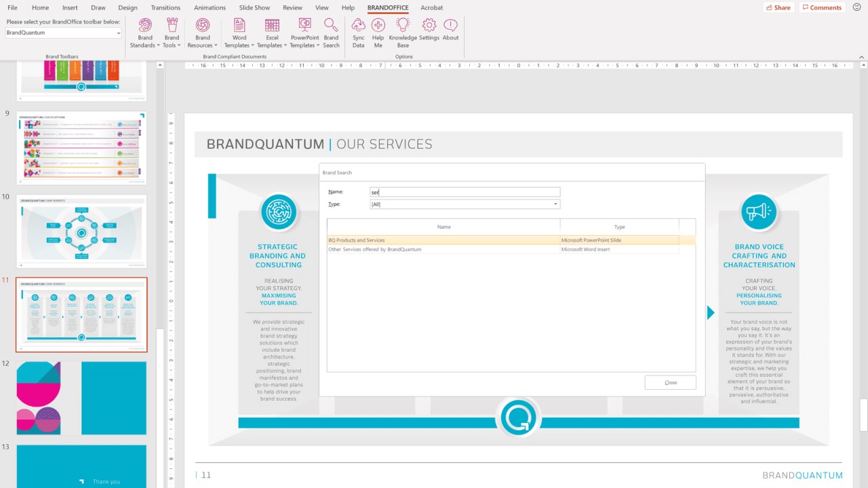Click Brand Voice Crafting and Characterisation heading
Image resolution: width=868 pixels, height=488 pixels.
pyautogui.click(x=759, y=256)
